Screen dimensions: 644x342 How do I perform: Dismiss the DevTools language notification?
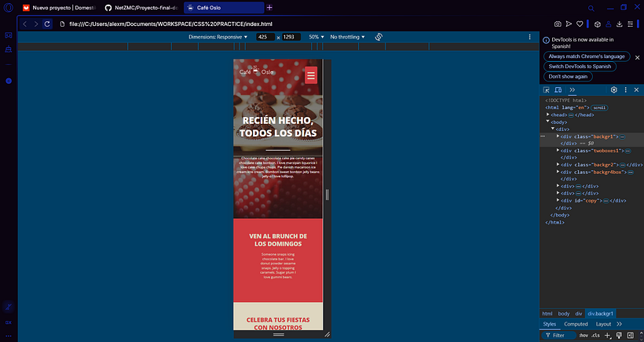[x=638, y=58]
